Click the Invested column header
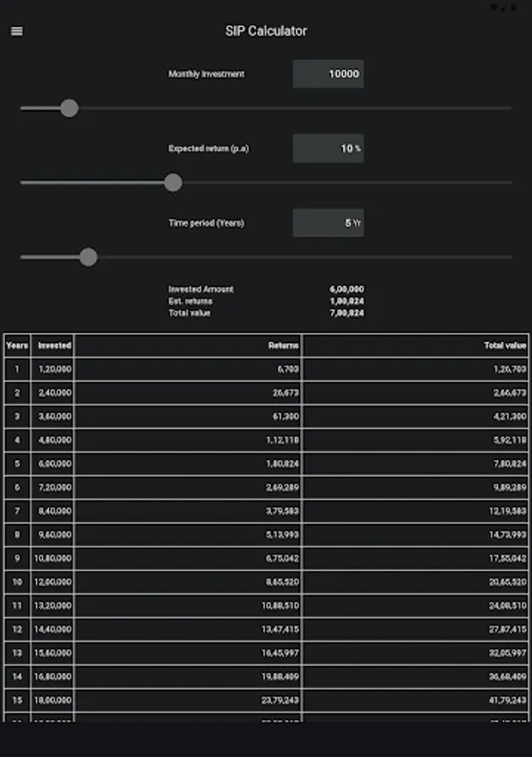532x757 pixels. (55, 346)
